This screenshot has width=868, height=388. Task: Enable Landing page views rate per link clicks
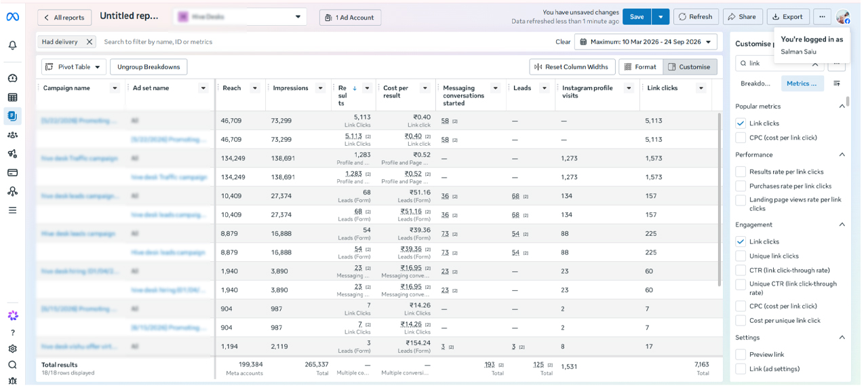tap(741, 200)
